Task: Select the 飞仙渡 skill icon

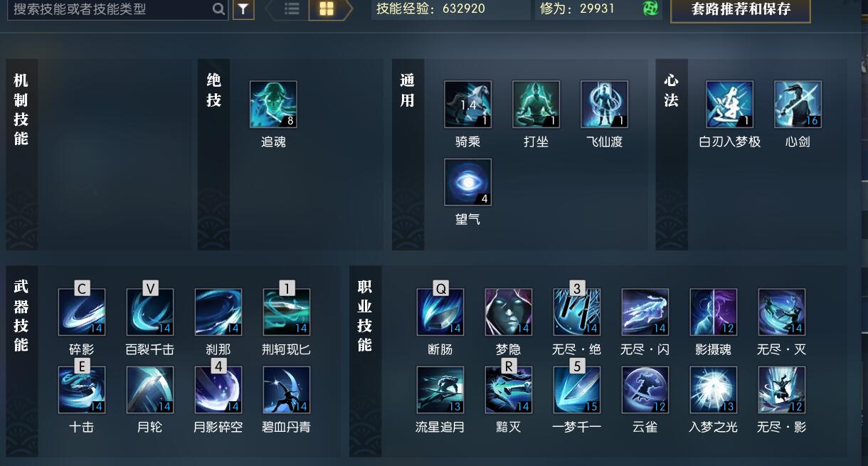Action: tap(604, 105)
